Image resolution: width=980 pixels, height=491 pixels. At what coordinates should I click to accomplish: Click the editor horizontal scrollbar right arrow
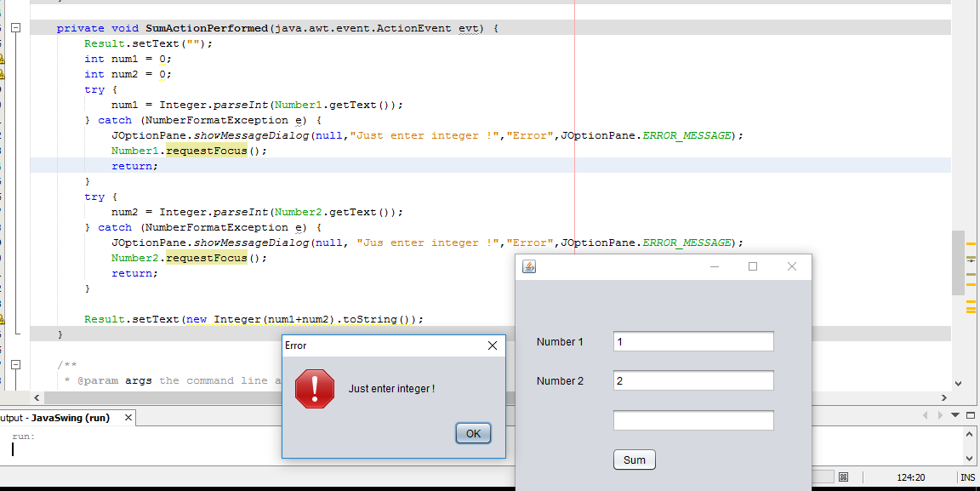[943, 397]
